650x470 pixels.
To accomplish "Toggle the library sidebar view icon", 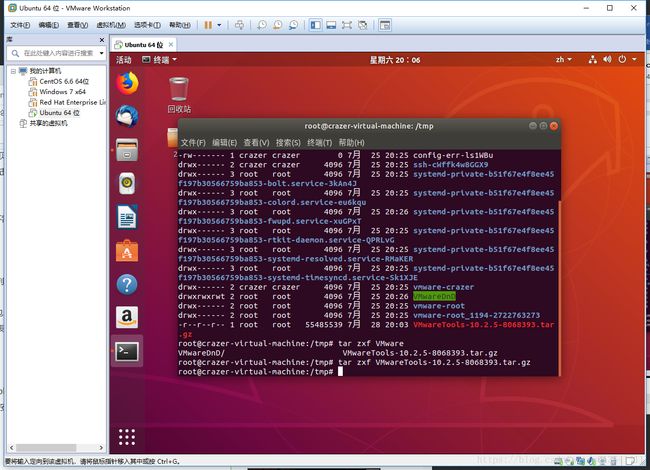I will (315, 25).
